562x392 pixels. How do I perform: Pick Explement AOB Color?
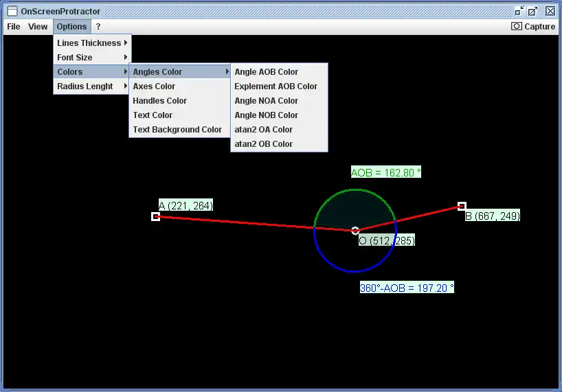coord(279,87)
